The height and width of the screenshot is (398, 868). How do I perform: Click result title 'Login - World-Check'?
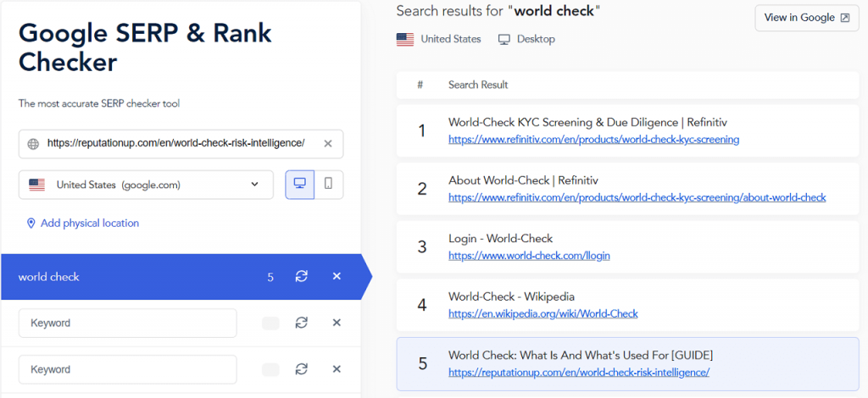click(500, 239)
